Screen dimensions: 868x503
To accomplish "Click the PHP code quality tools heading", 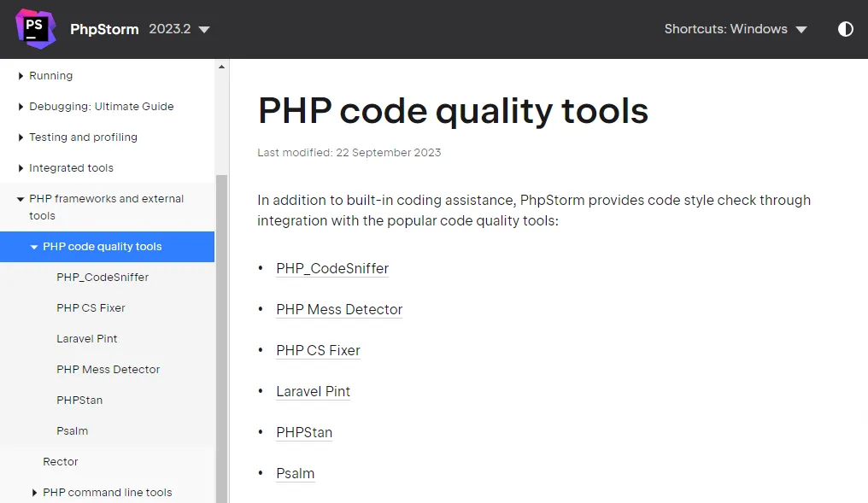I will (453, 111).
